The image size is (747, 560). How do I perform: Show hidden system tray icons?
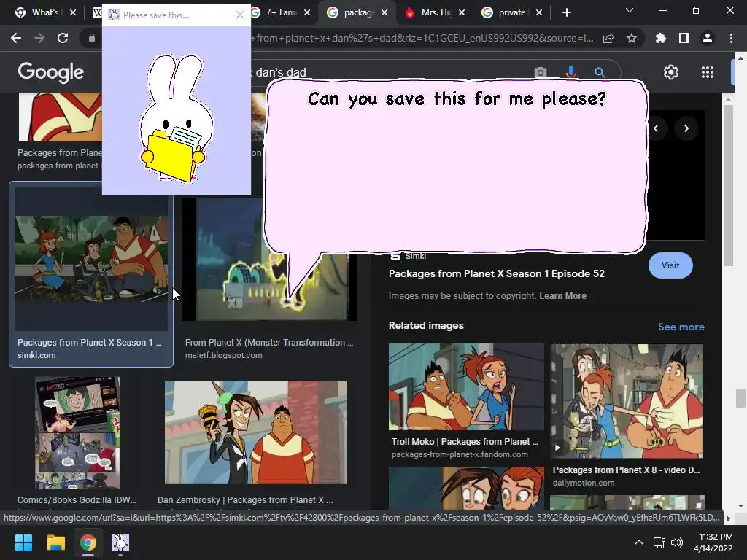coord(639,542)
